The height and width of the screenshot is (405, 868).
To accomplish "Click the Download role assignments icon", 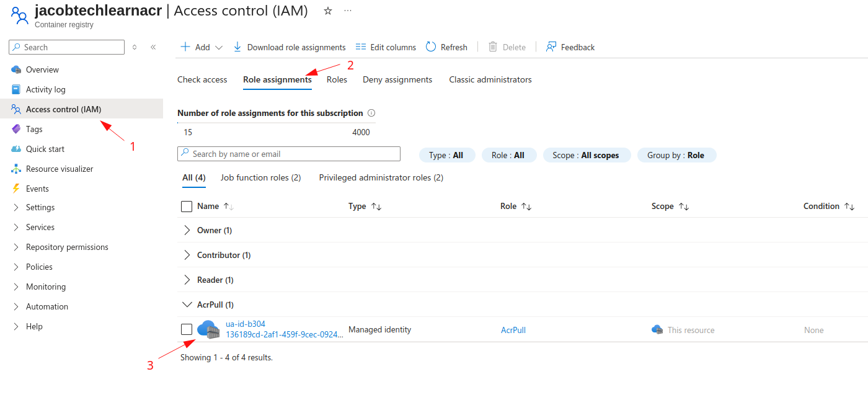I will (x=237, y=47).
